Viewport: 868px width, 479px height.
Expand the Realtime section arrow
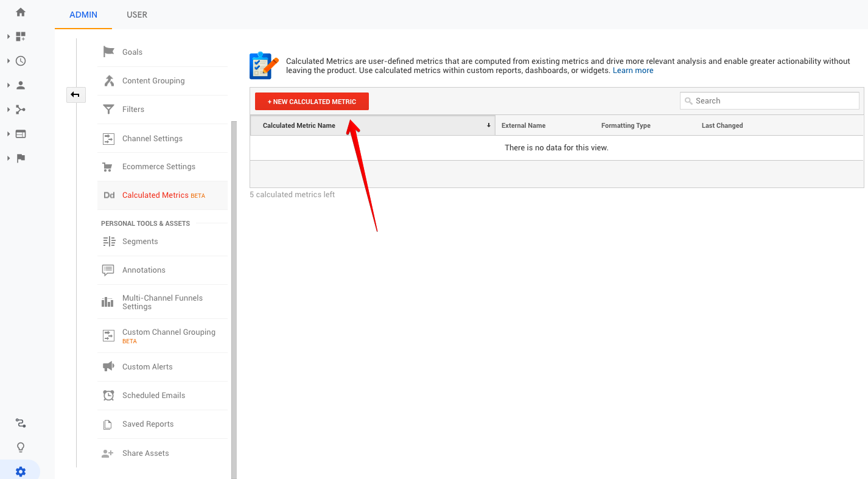9,61
